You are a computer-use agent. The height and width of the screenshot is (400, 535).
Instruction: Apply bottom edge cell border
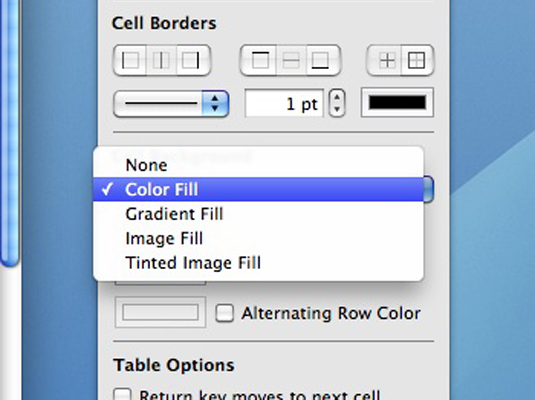[323, 60]
